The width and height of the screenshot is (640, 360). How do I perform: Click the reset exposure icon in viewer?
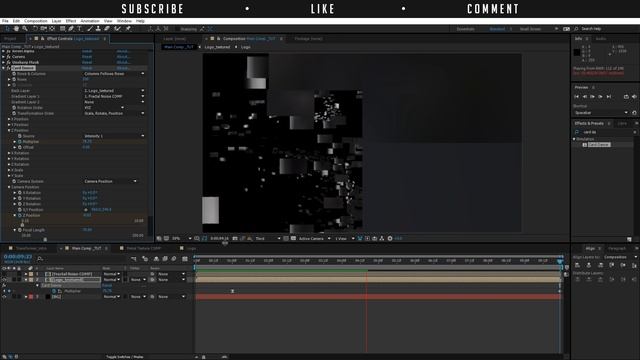pyautogui.click(x=390, y=238)
